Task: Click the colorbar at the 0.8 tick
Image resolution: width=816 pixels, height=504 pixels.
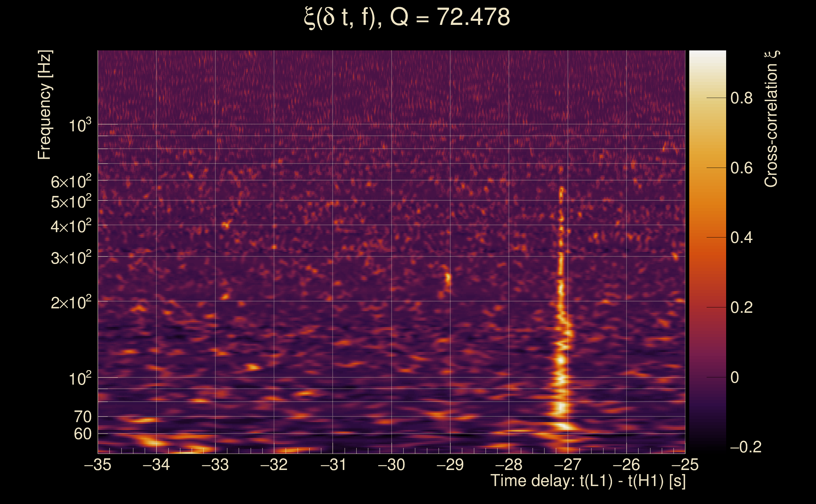Action: 707,98
